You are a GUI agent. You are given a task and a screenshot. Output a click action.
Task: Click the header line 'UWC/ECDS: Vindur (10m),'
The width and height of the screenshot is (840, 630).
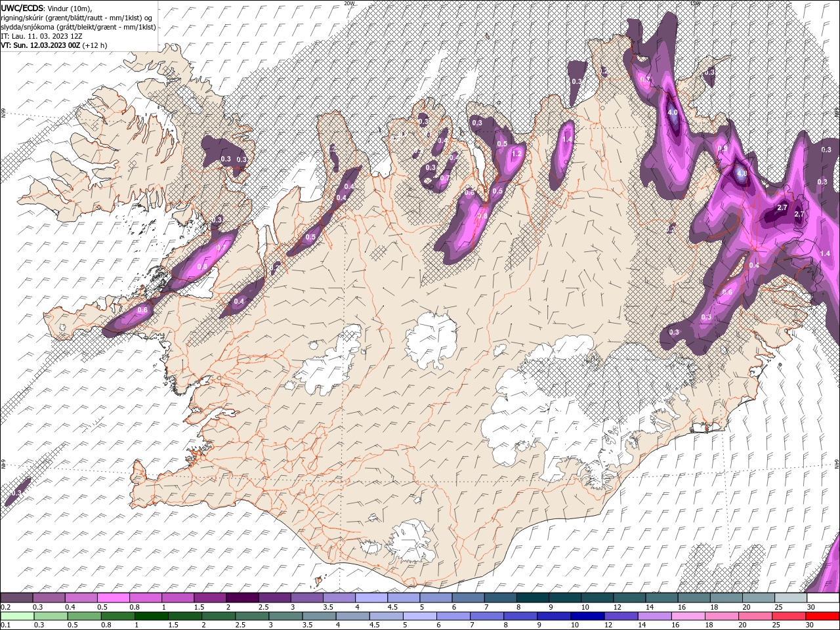pyautogui.click(x=47, y=8)
